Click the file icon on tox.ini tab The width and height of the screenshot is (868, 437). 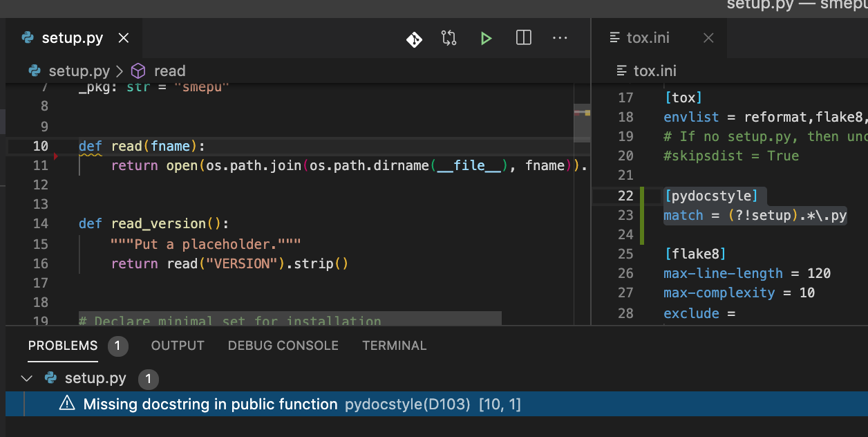(x=614, y=38)
